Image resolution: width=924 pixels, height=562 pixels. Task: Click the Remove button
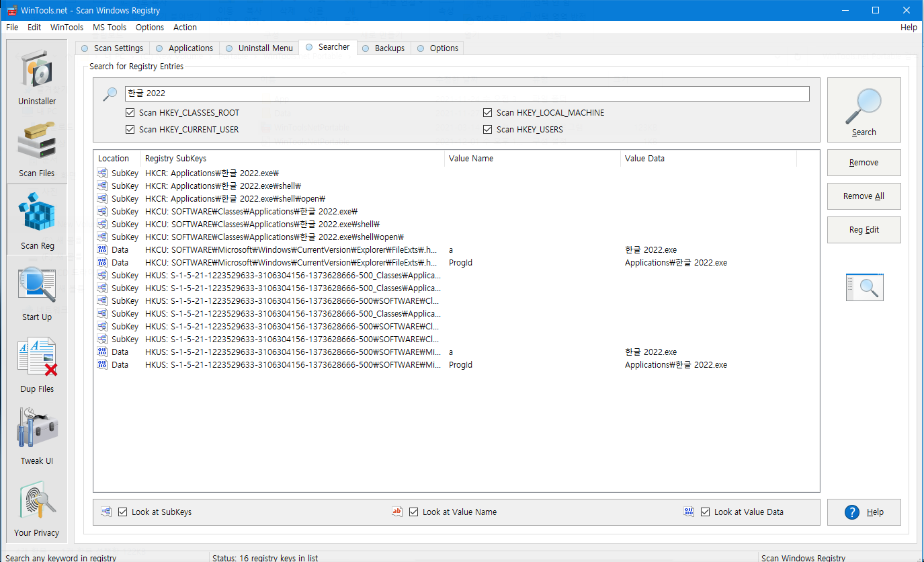[x=864, y=163]
